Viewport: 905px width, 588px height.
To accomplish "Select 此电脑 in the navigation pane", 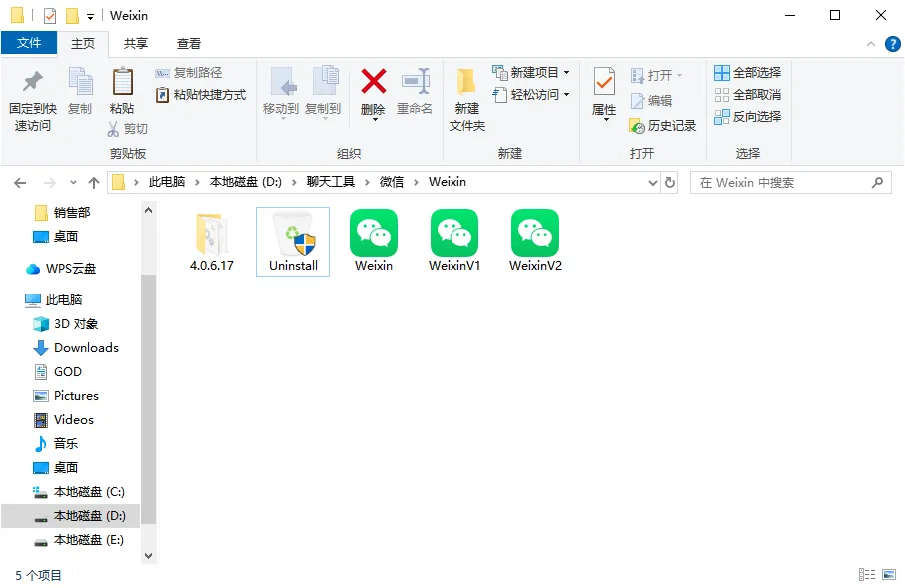I will (x=54, y=300).
